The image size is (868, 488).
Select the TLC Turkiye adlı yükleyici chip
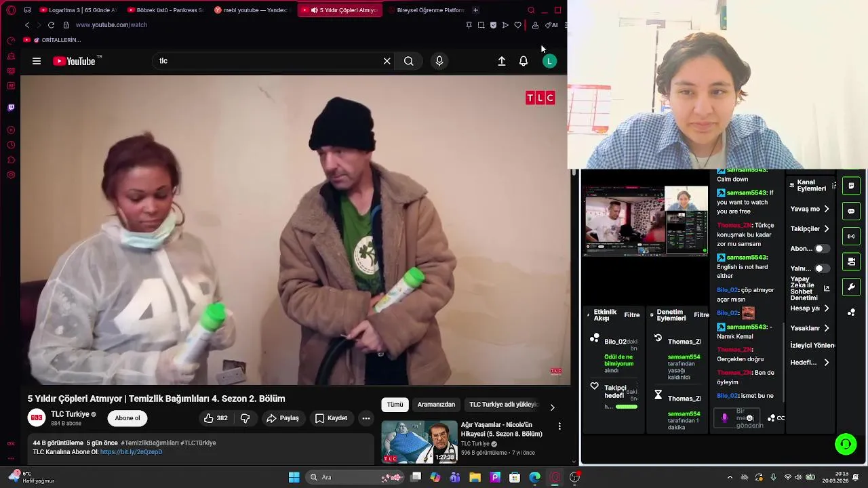pos(504,405)
